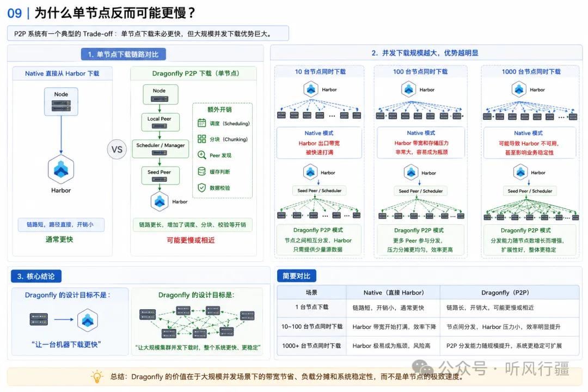Screen dimensions: 588x392
Task: Click the red 可能导致 Harbor 不可用 text
Action: pyautogui.click(x=529, y=148)
